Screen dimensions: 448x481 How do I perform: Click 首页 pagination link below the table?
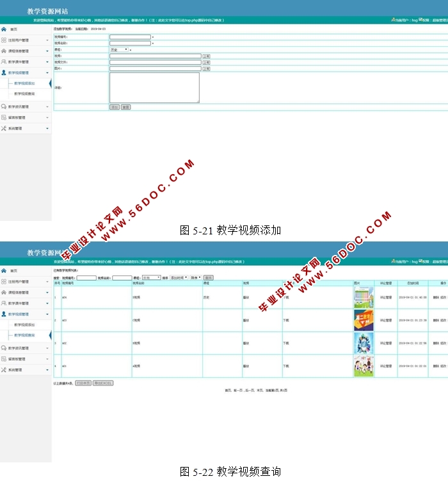[228, 391]
